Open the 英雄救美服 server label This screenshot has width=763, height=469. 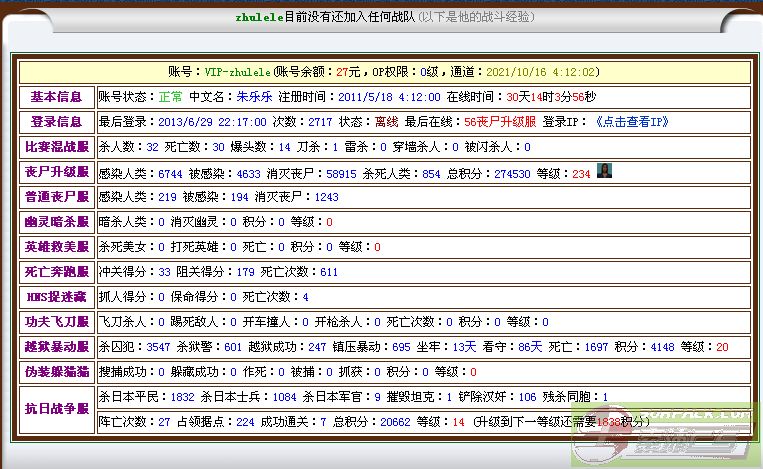click(x=56, y=247)
